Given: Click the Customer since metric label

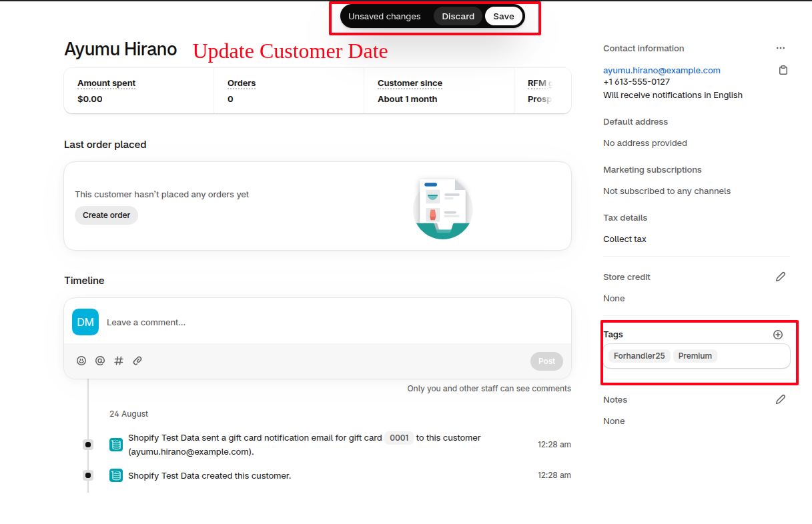Looking at the screenshot, I should point(410,83).
